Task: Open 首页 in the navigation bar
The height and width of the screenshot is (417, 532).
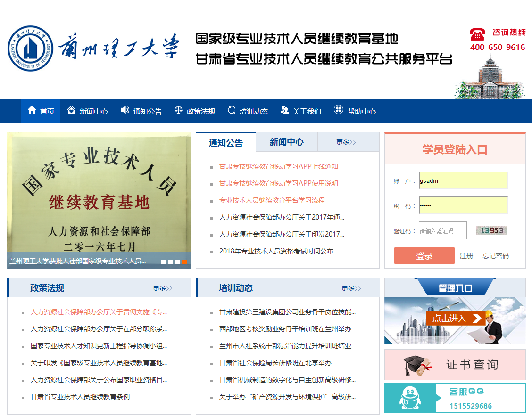Action: [41, 111]
